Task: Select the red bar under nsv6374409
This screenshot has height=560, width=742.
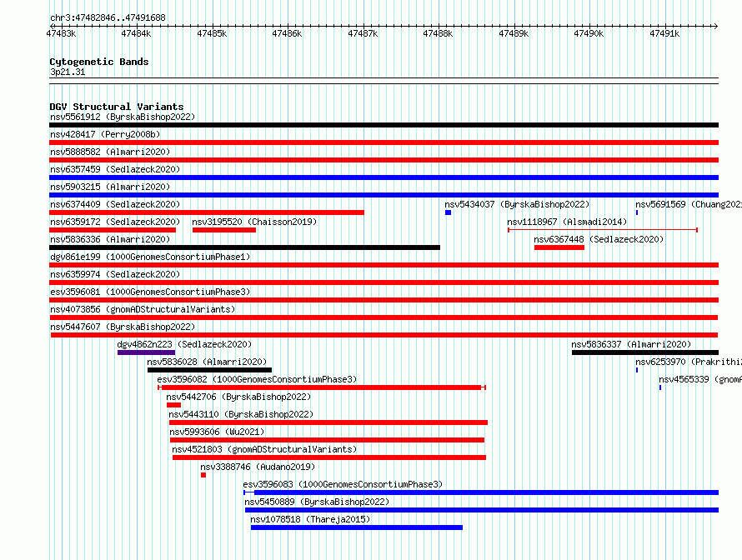Action: coord(207,212)
